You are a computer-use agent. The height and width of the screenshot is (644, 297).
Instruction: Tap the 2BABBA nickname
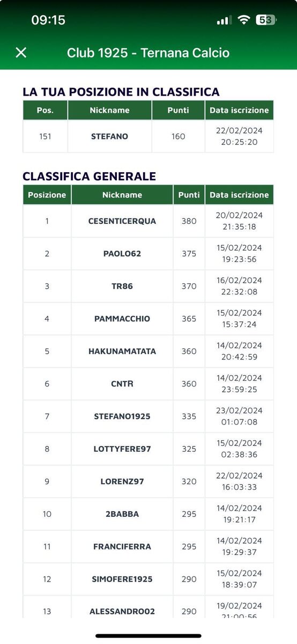coord(122,514)
